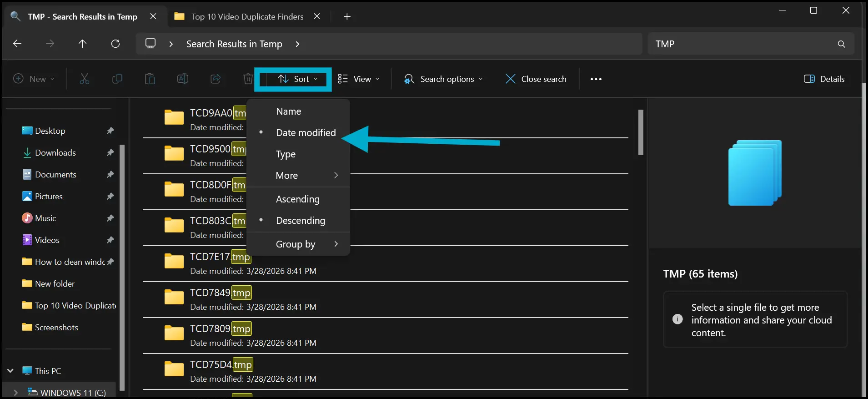The image size is (868, 399).
Task: Expand the Group by submenu
Action: pos(298,244)
